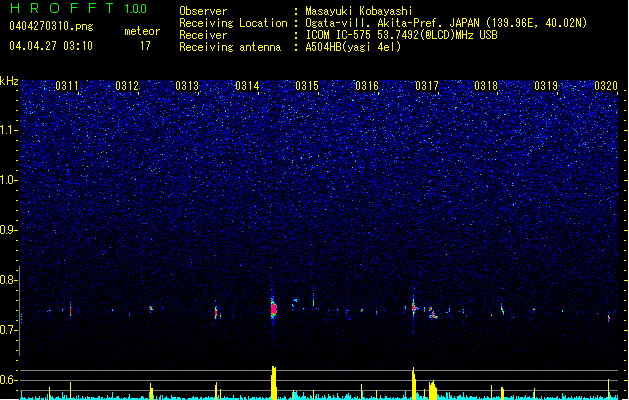Click the 0311 time marker
The image size is (629, 400).
point(67,86)
